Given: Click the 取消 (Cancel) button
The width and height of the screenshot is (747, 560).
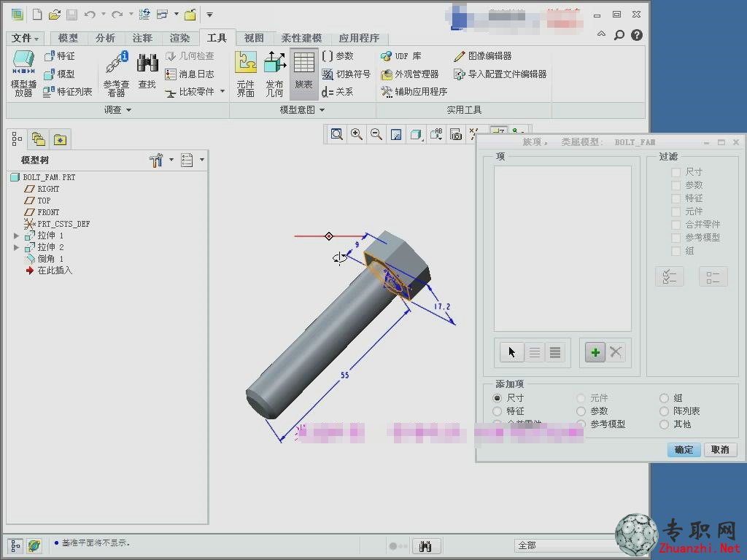Looking at the screenshot, I should [720, 449].
